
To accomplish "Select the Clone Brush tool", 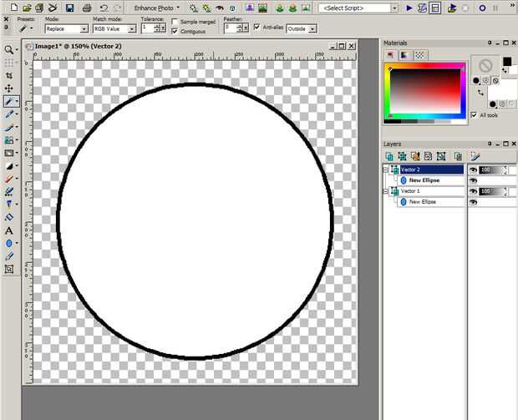I will click(x=9, y=140).
